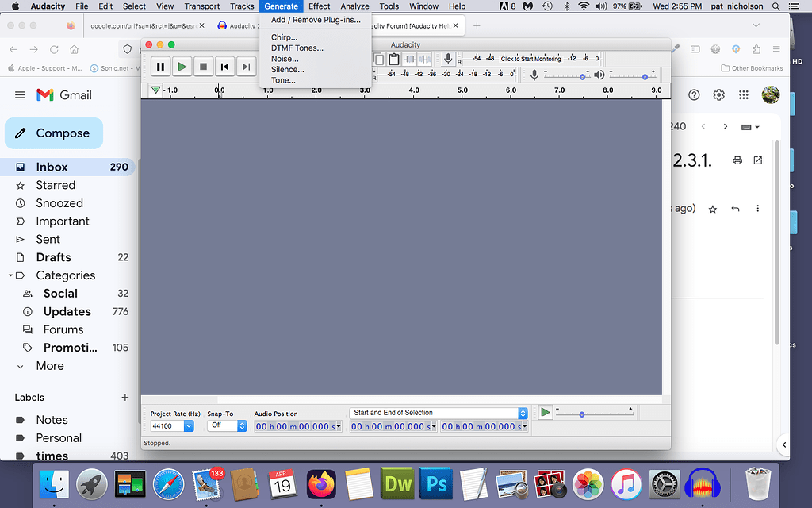812x508 pixels.
Task: Click the Audio Position time field
Action: (297, 425)
